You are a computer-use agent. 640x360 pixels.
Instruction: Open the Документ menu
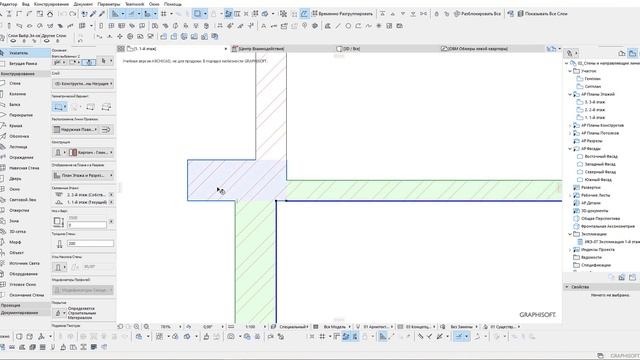pos(83,4)
